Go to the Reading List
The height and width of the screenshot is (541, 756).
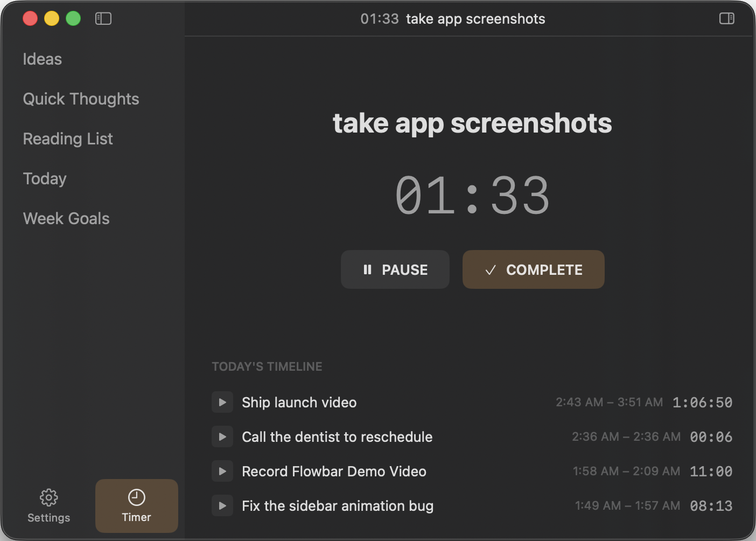[x=68, y=139]
